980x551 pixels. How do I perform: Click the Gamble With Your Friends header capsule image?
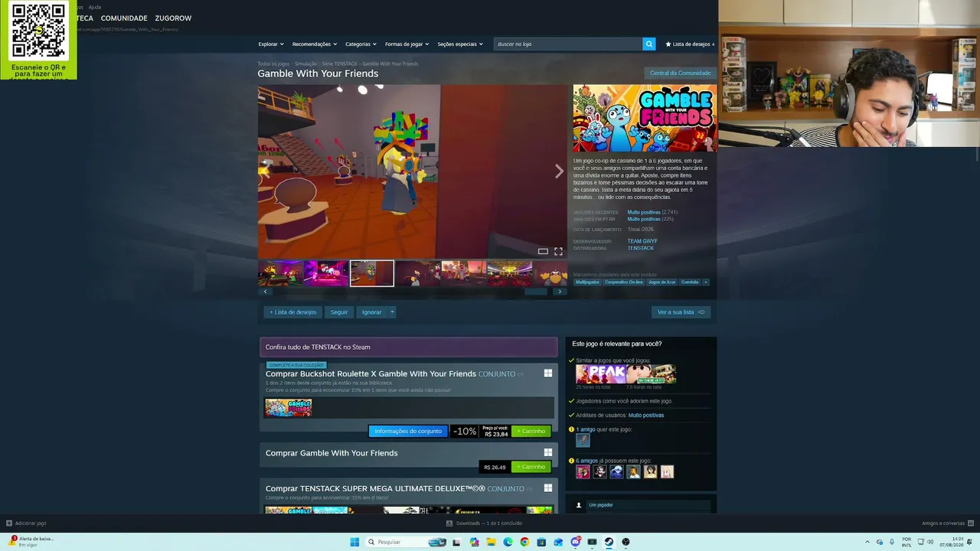pyautogui.click(x=645, y=118)
